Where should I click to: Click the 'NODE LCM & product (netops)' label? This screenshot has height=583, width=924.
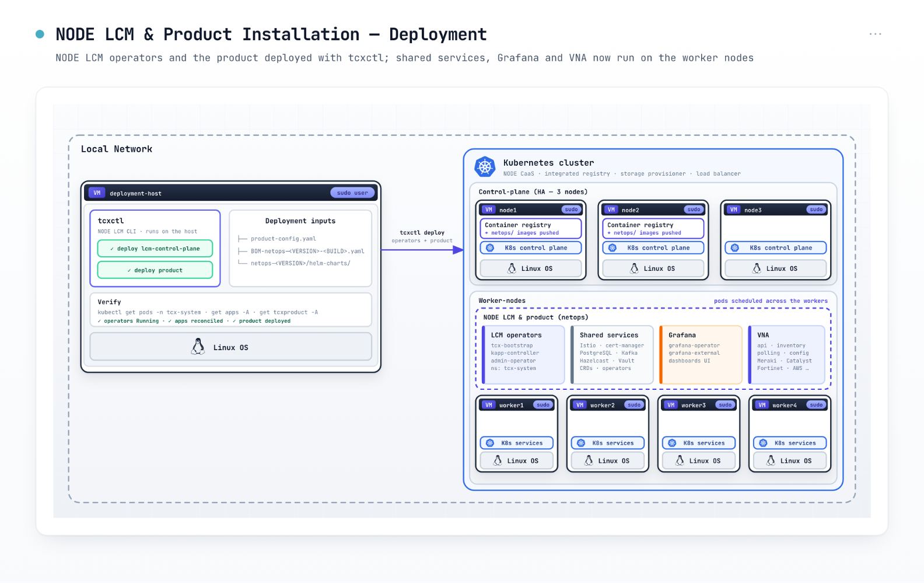pyautogui.click(x=535, y=317)
